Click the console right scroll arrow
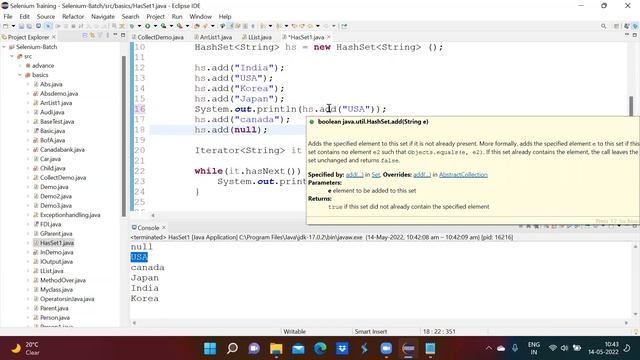Viewport: 640px width, 360px height. click(627, 323)
